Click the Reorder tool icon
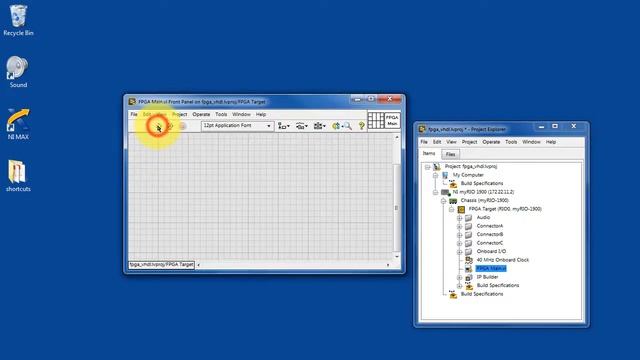Image resolution: width=640 pixels, height=360 pixels. click(336, 126)
